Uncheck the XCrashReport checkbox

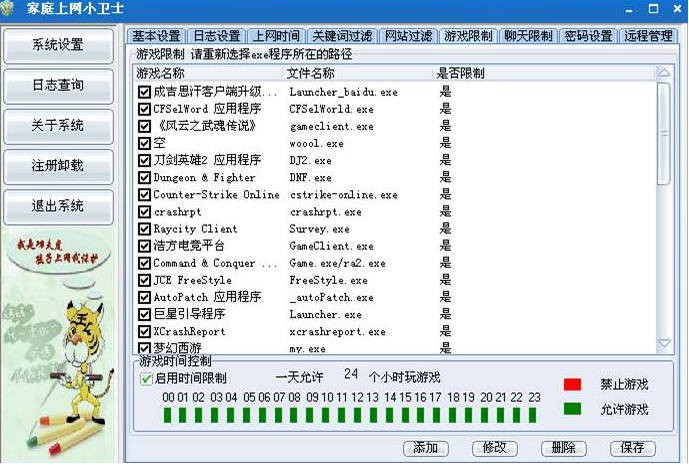click(144, 332)
